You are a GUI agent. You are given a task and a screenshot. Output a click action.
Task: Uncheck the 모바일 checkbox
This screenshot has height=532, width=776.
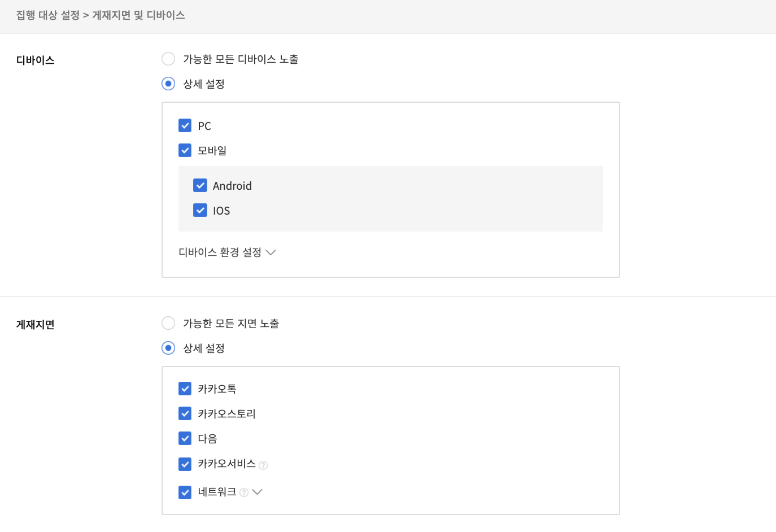point(185,150)
